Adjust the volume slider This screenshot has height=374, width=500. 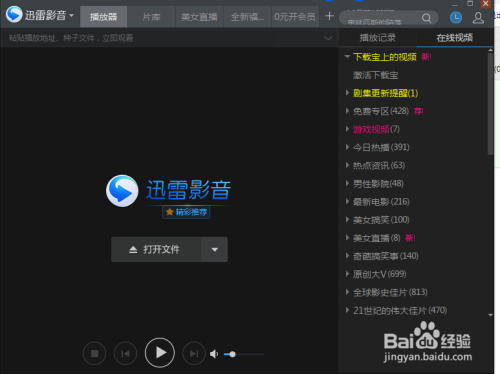[x=244, y=354]
